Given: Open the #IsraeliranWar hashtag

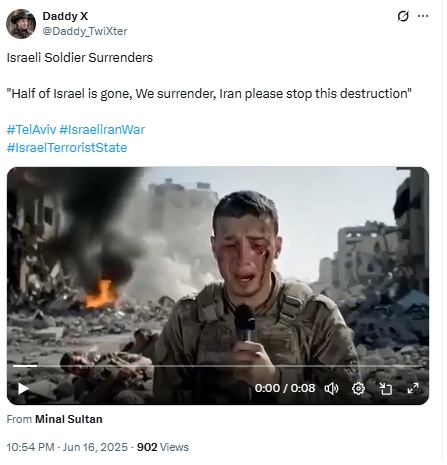Looking at the screenshot, I should 102,130.
